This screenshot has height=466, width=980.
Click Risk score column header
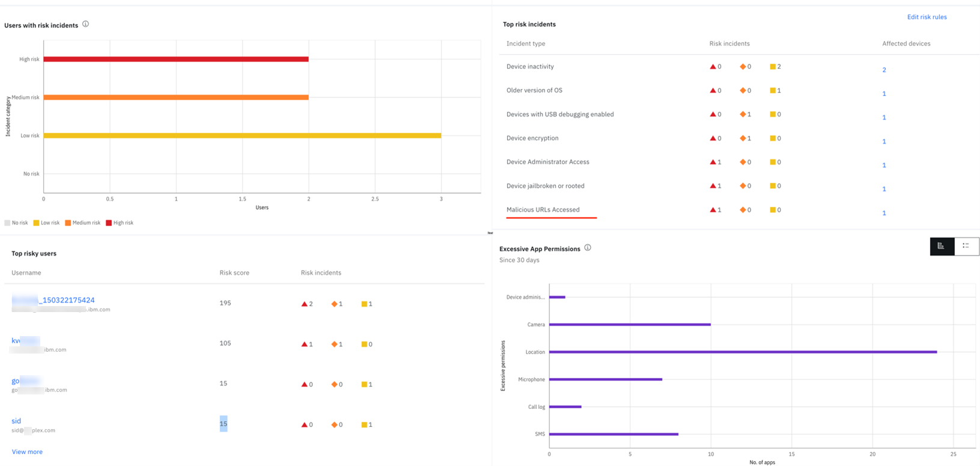tap(234, 273)
